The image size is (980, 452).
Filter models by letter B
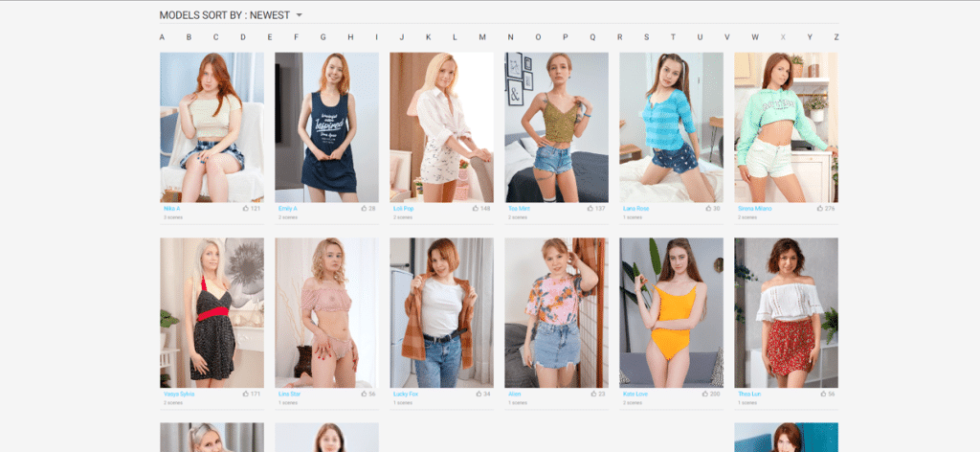click(x=189, y=37)
